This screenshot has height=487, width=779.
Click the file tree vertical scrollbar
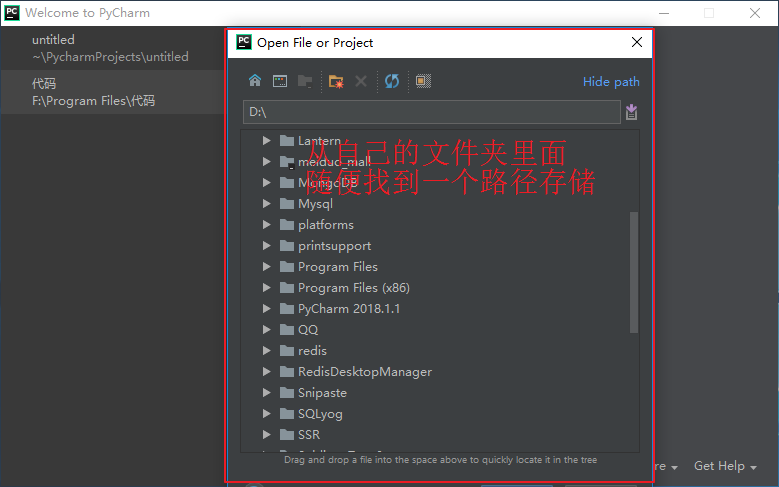click(x=634, y=272)
